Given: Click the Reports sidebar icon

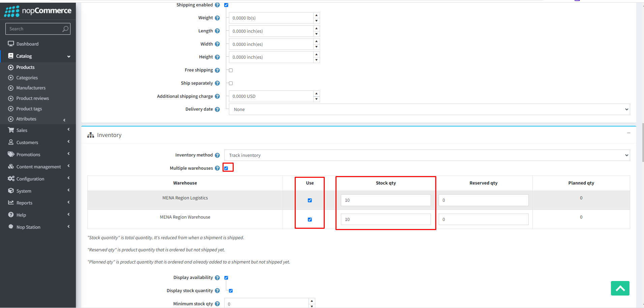Looking at the screenshot, I should click(11, 203).
